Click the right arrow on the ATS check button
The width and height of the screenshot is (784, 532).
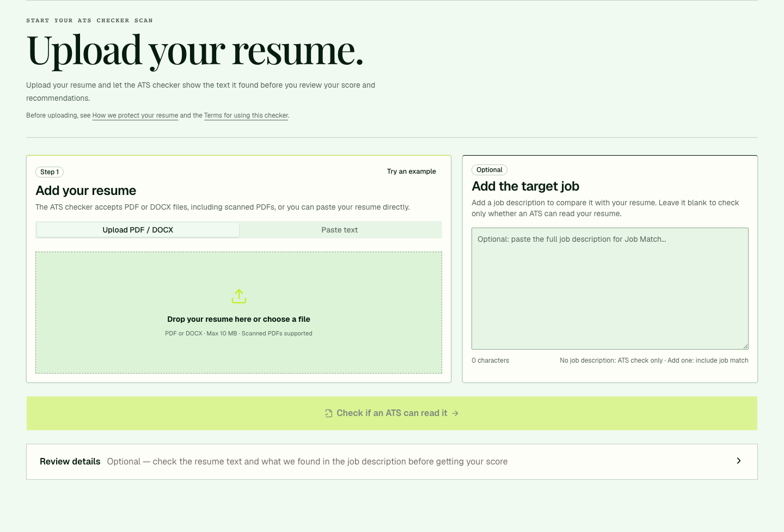coord(455,413)
